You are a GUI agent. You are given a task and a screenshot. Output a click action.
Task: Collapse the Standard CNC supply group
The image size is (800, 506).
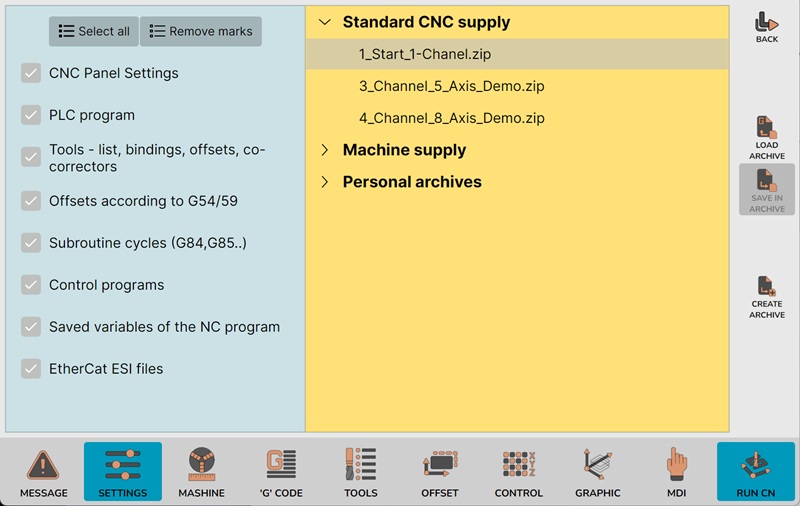(324, 22)
